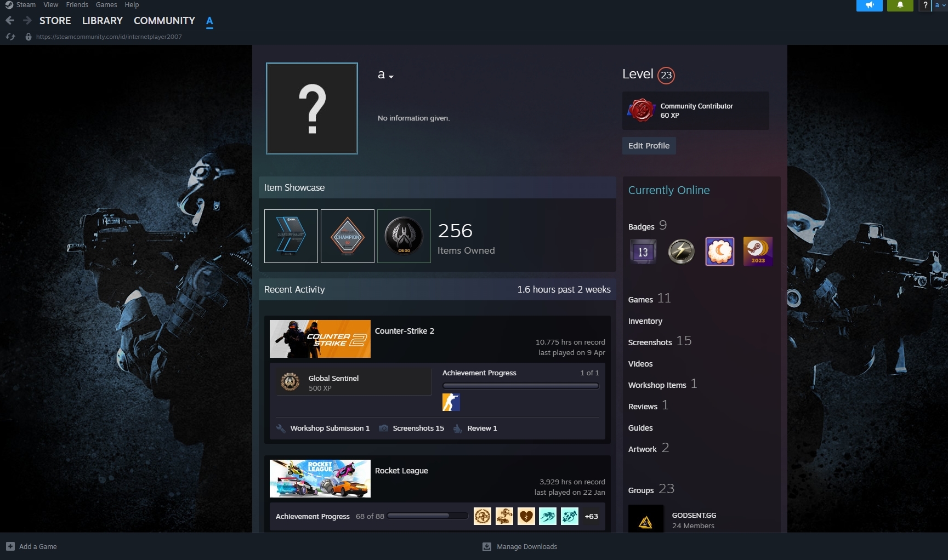Click the Counter-Strike 2 game banner
This screenshot has height=560, width=948.
(x=320, y=339)
